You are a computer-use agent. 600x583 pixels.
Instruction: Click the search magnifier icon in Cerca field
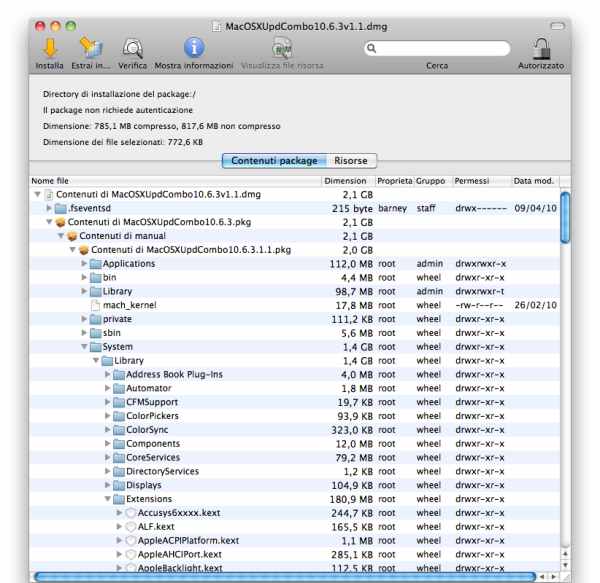tap(371, 48)
